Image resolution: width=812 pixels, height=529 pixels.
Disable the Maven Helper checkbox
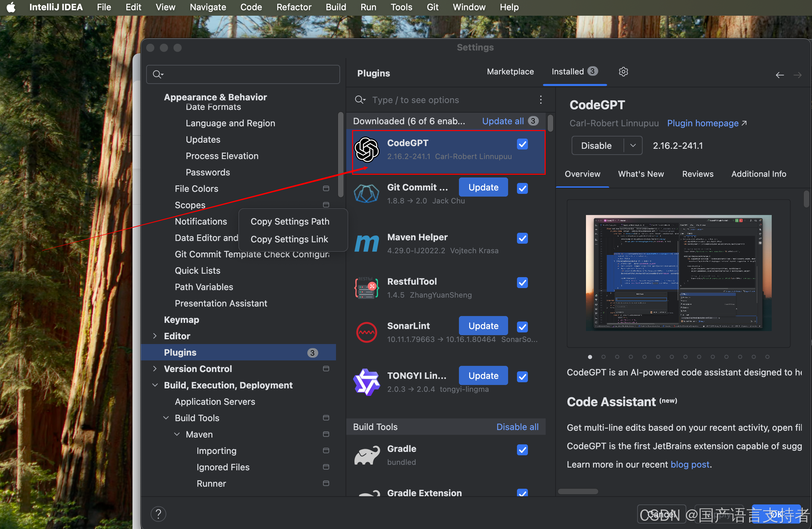click(x=522, y=238)
